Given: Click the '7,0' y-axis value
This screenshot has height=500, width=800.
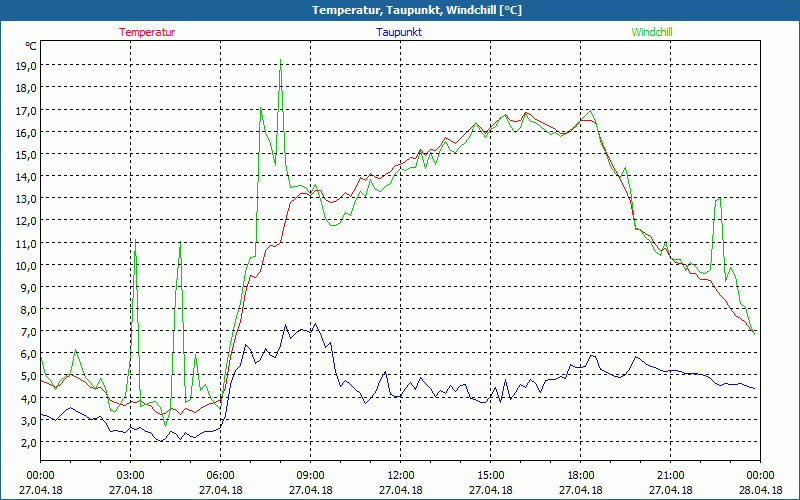Looking at the screenshot, I should pos(29,332).
